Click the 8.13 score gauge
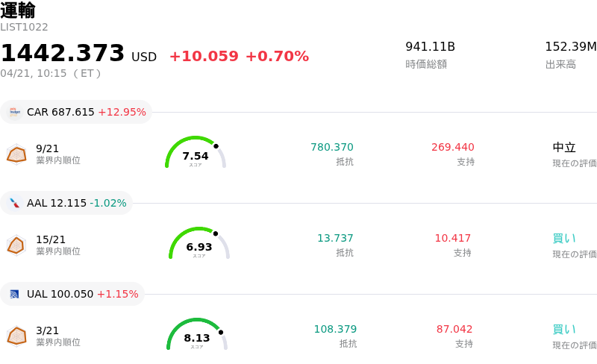The image size is (597, 364). [197, 334]
